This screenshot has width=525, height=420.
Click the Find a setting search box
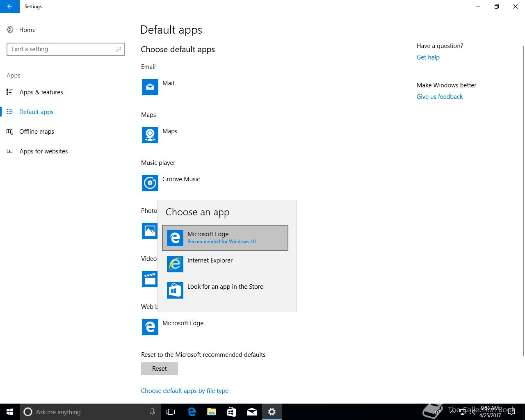point(62,49)
